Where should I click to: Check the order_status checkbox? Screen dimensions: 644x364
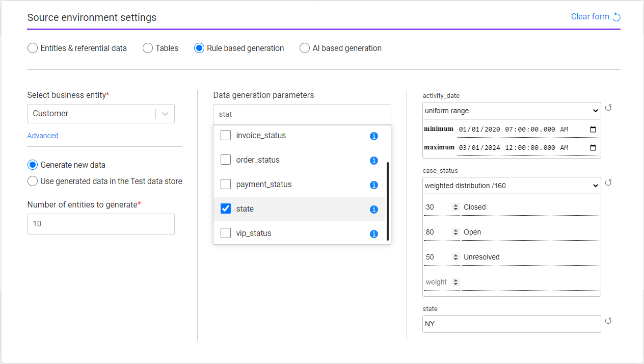[x=226, y=160]
